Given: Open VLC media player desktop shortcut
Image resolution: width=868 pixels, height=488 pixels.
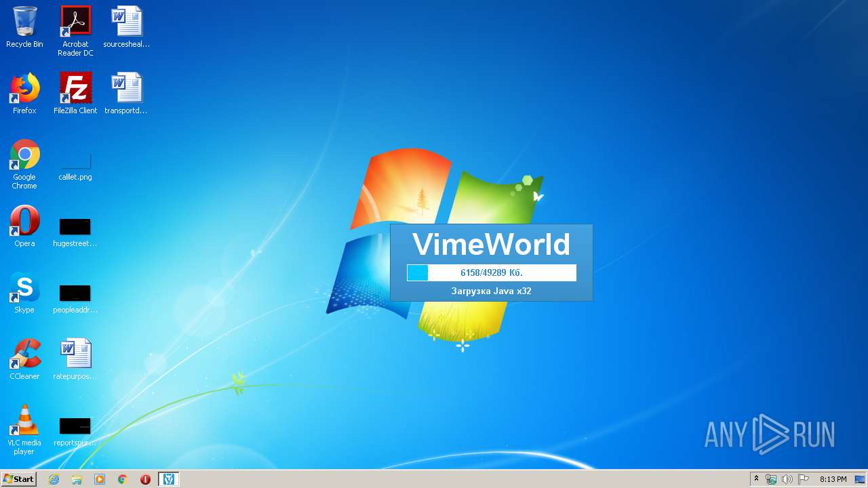Looking at the screenshot, I should point(24,430).
